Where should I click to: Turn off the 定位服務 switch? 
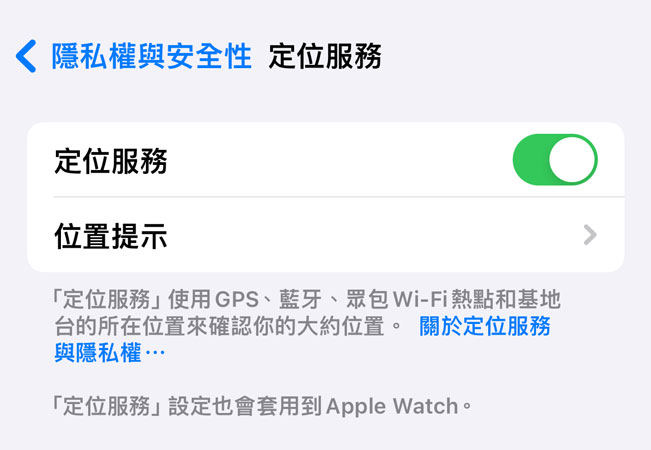(555, 159)
